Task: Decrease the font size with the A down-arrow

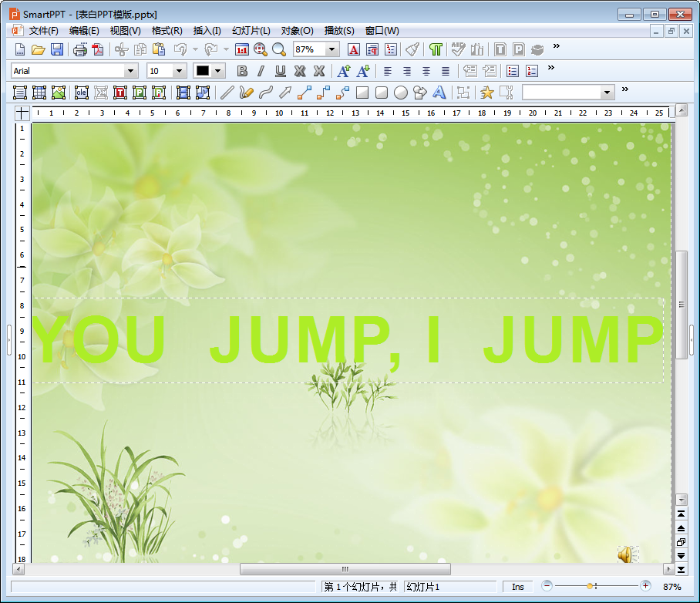Action: [363, 71]
